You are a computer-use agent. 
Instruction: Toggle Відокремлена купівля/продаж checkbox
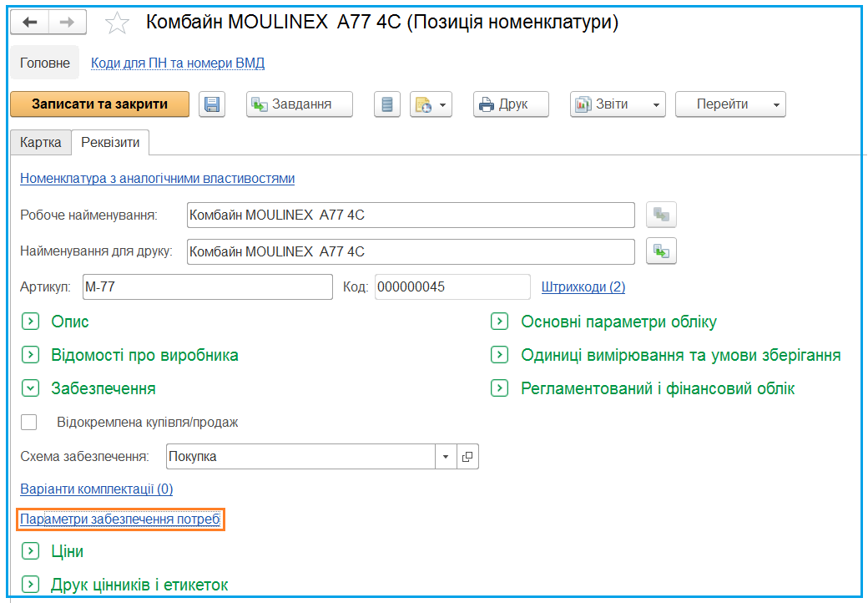[x=28, y=422]
